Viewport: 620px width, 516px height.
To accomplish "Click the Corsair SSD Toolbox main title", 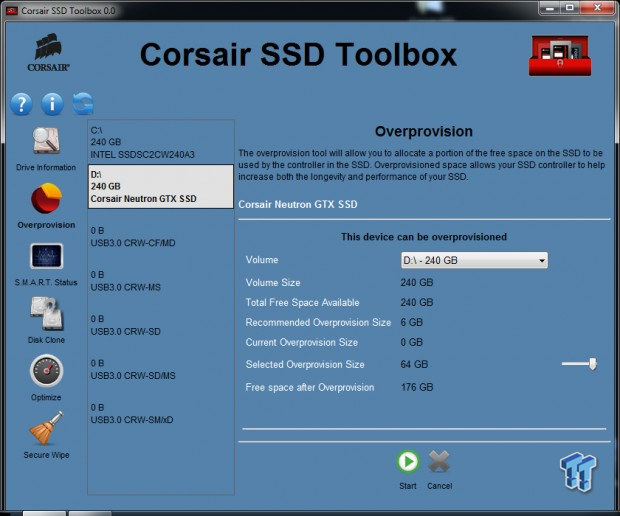I will pyautogui.click(x=299, y=54).
